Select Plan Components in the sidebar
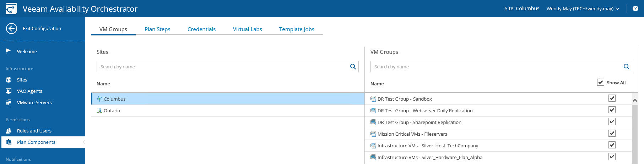This screenshot has height=164, width=644. 43,142
